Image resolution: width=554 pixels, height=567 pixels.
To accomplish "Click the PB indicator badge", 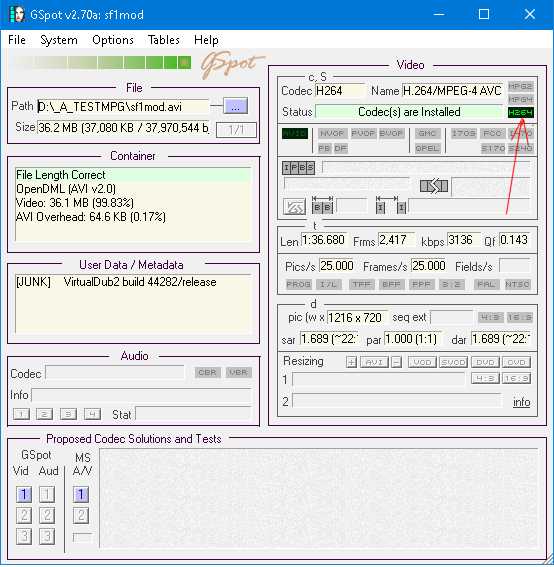I will click(324, 148).
